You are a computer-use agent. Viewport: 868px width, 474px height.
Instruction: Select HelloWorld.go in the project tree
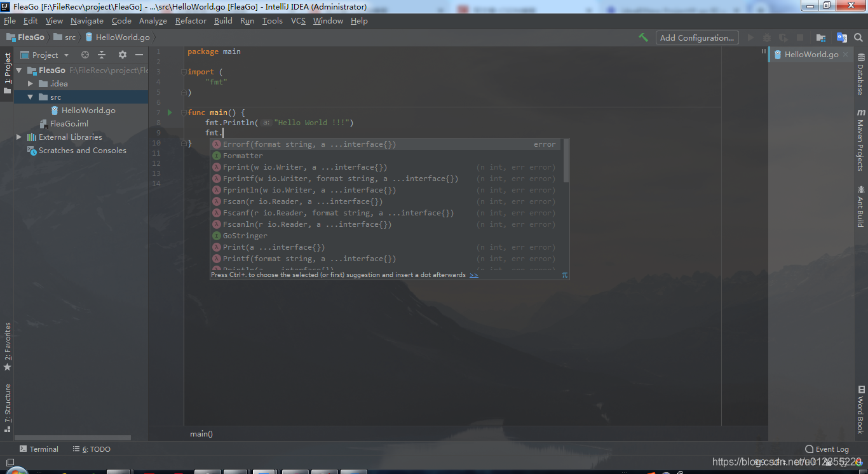pyautogui.click(x=88, y=111)
